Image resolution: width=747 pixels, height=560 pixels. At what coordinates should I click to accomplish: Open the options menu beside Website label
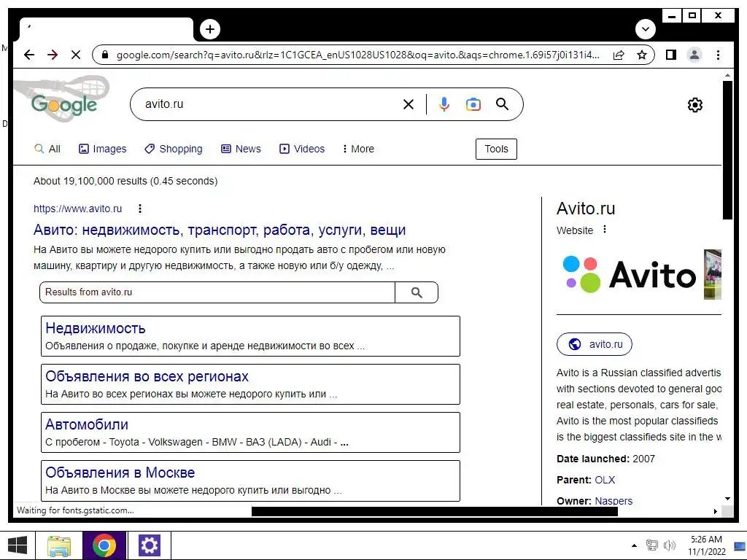coord(605,230)
